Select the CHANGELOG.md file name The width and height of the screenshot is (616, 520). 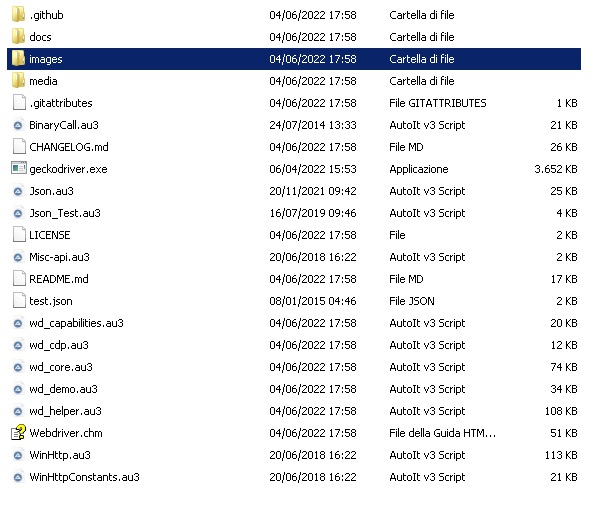point(69,147)
